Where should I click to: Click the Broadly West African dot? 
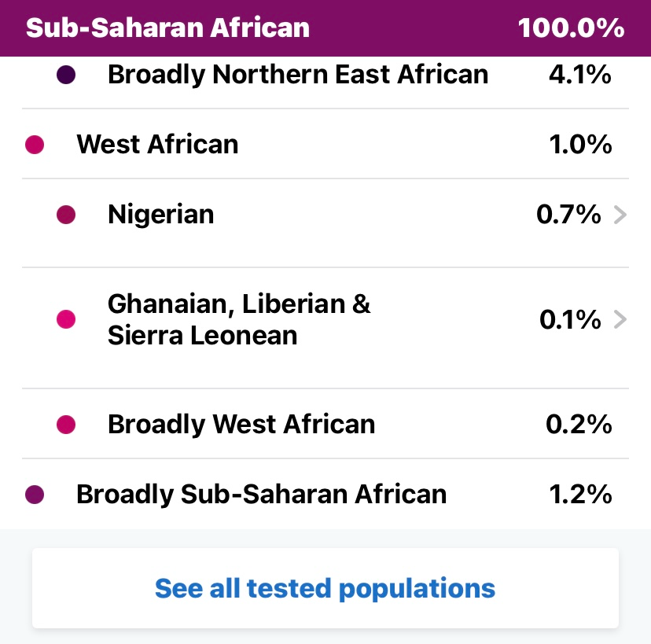point(66,425)
